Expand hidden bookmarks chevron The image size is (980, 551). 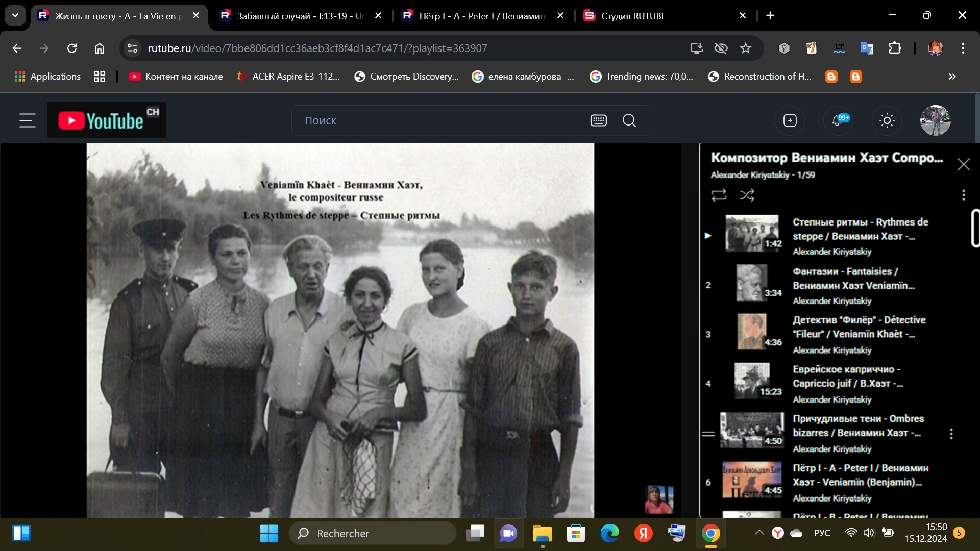point(952,77)
